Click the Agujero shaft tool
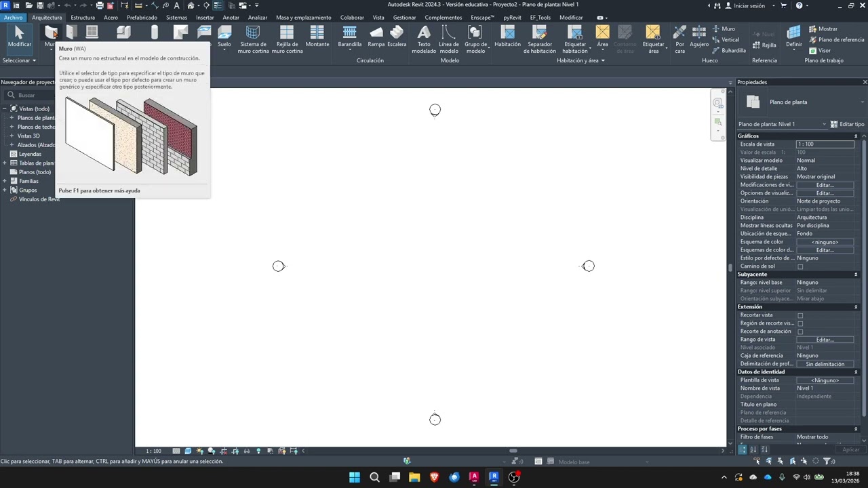This screenshot has width=868, height=488. tap(699, 36)
